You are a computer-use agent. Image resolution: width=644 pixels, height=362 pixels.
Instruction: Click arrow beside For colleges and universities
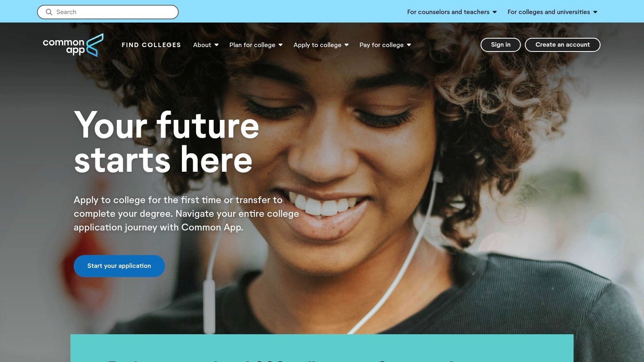tap(595, 12)
